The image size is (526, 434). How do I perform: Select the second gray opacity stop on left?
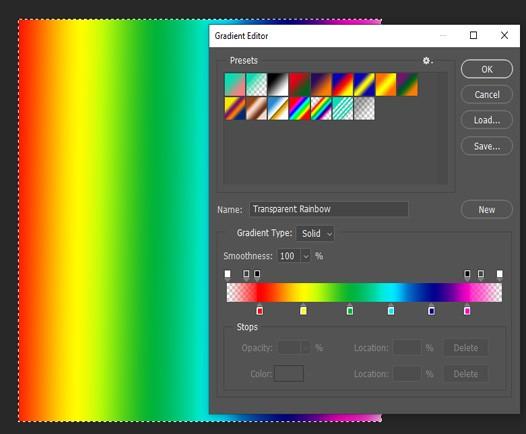point(246,275)
